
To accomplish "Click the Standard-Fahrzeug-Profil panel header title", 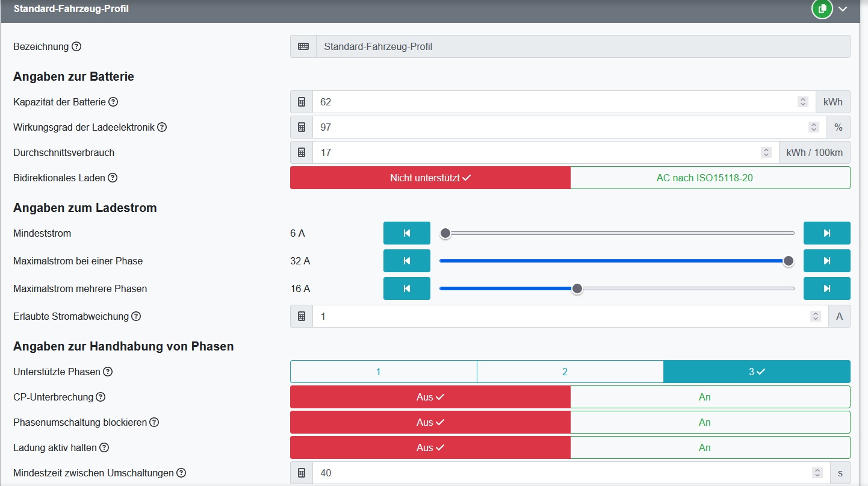I will pyautogui.click(x=71, y=9).
